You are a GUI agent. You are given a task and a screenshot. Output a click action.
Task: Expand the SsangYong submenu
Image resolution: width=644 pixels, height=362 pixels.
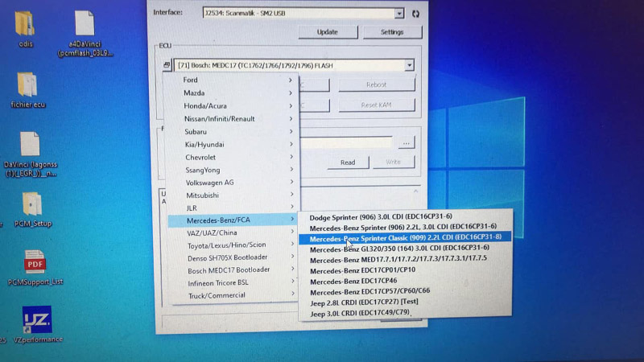[x=233, y=170]
